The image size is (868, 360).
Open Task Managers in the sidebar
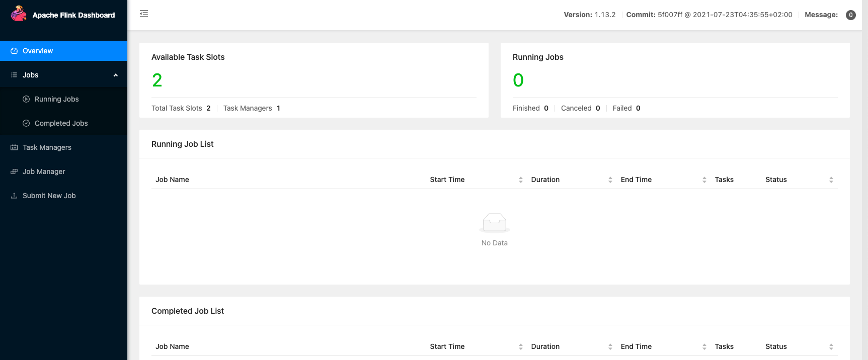tap(63, 147)
